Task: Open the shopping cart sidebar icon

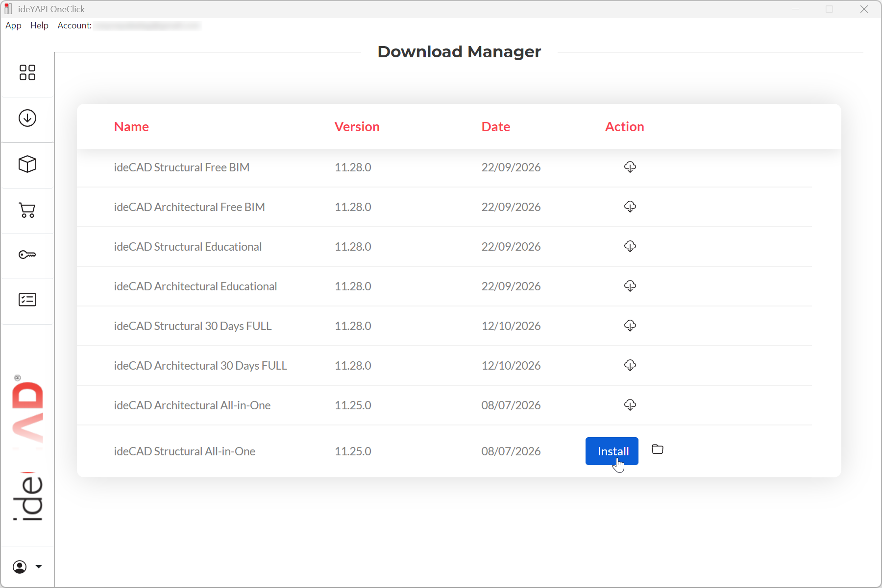Action: tap(27, 210)
